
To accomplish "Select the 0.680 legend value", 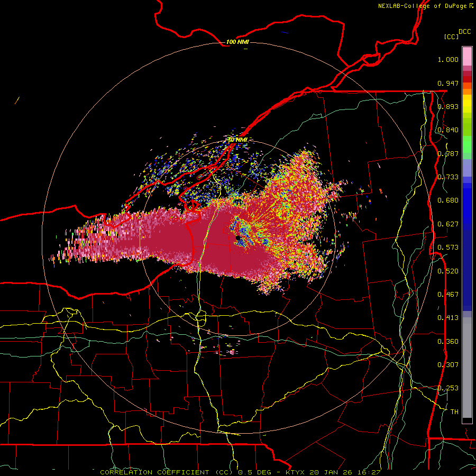I will pyautogui.click(x=448, y=200).
